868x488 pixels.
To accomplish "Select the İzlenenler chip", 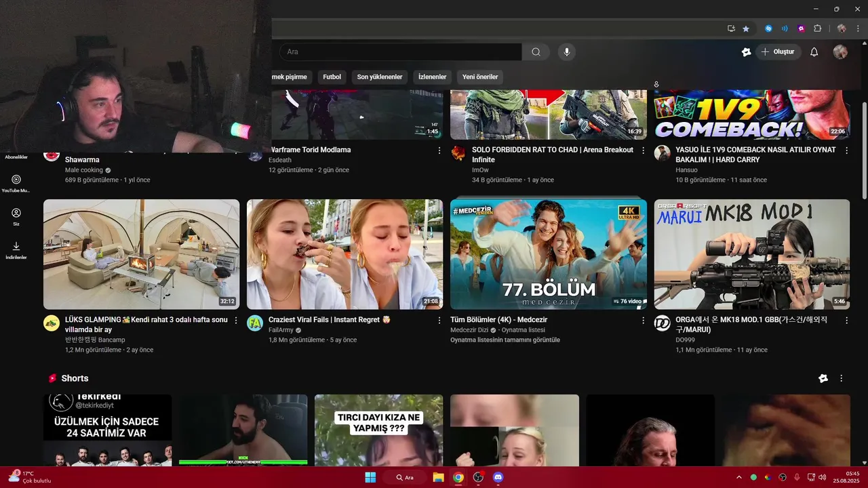I will coord(433,77).
